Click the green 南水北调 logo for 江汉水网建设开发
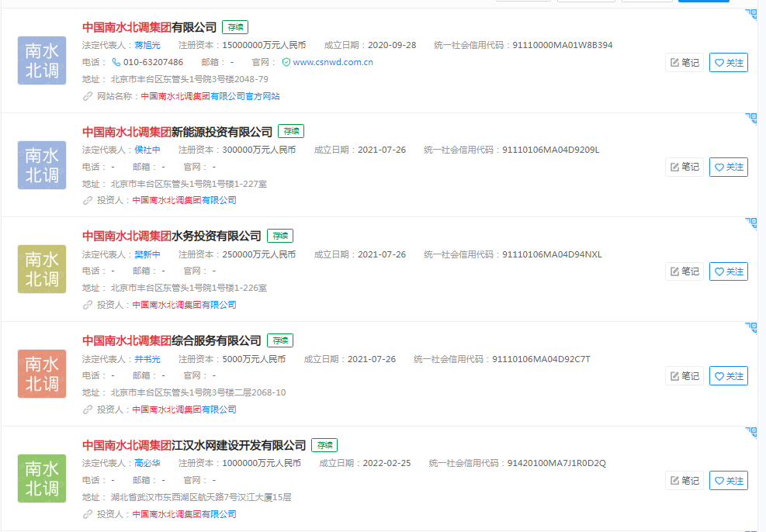766x532 pixels. pos(42,478)
